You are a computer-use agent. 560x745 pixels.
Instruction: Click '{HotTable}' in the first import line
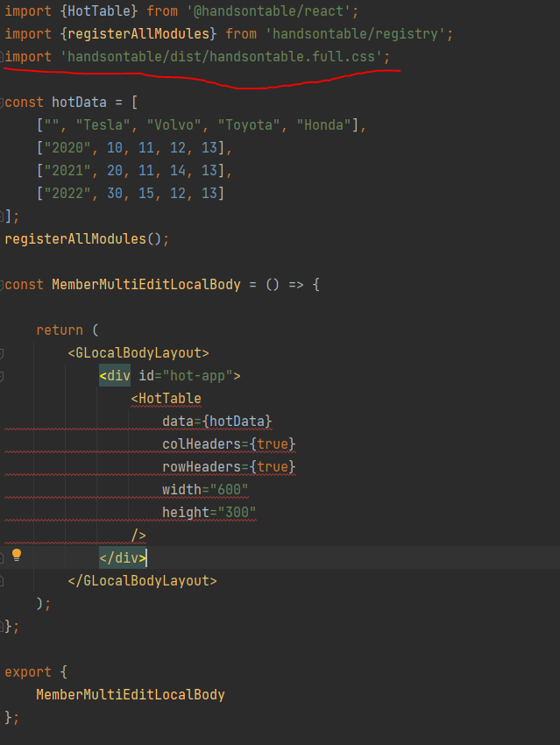(99, 11)
